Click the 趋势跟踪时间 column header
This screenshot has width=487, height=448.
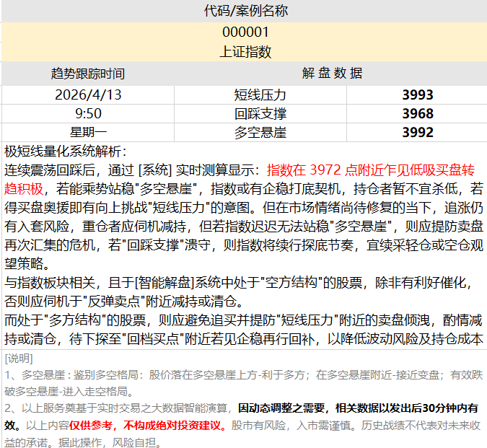click(x=87, y=74)
